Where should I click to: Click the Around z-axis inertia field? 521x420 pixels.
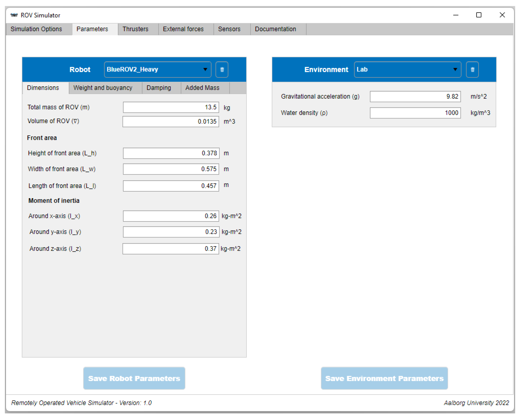pos(171,249)
